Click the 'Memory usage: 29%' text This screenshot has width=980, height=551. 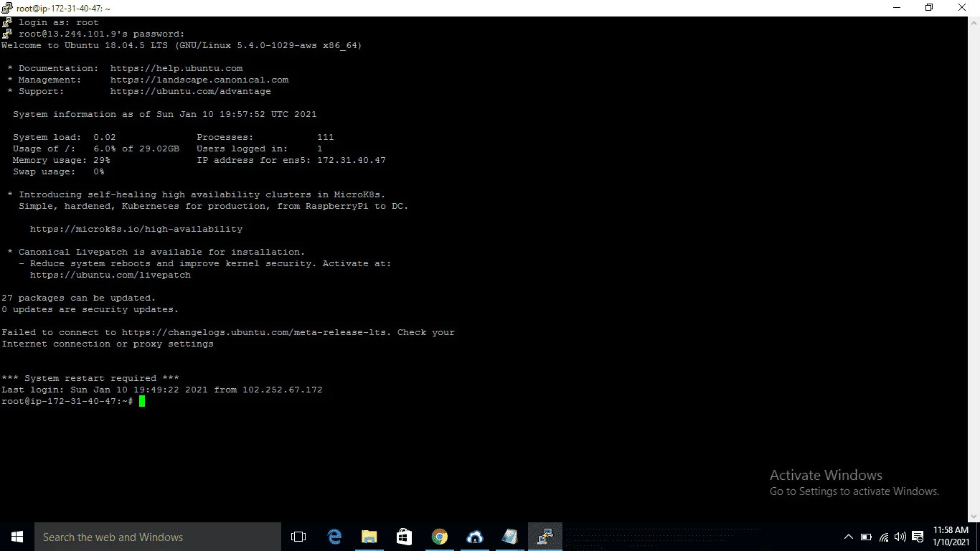62,160
